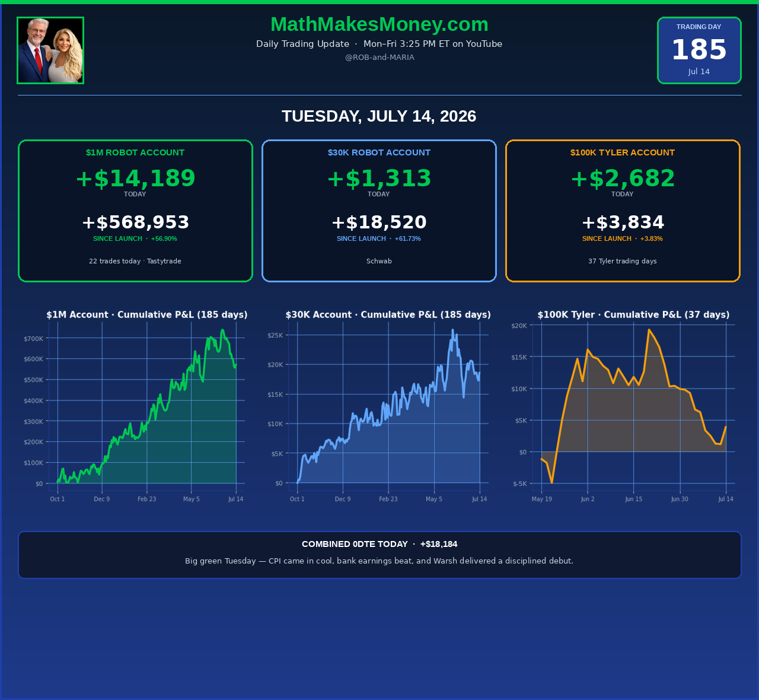Click the $-5K axis label on Tyler chart

click(519, 483)
